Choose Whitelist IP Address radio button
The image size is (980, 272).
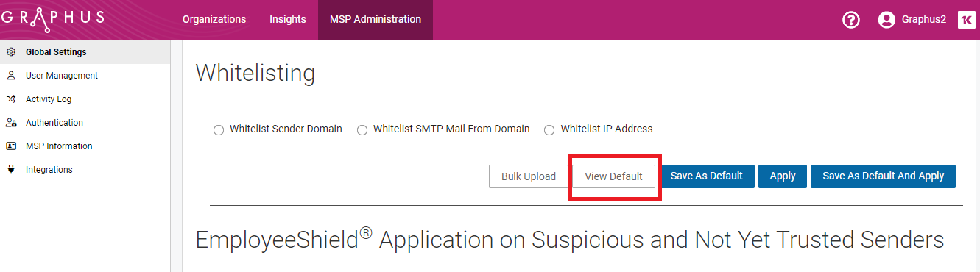coord(549,130)
